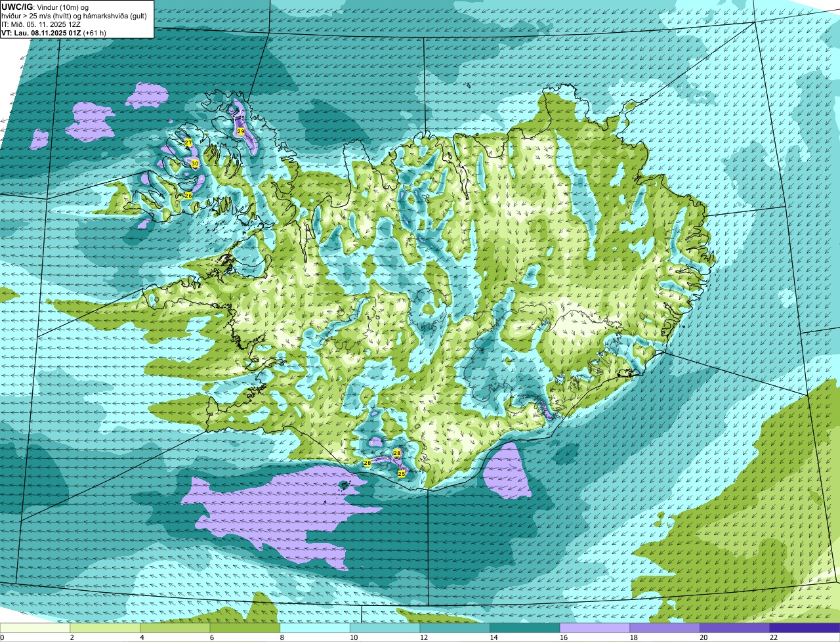Click the 6–8 m/s olive green legend band
The width and height of the screenshot is (840, 642).
pos(245,628)
